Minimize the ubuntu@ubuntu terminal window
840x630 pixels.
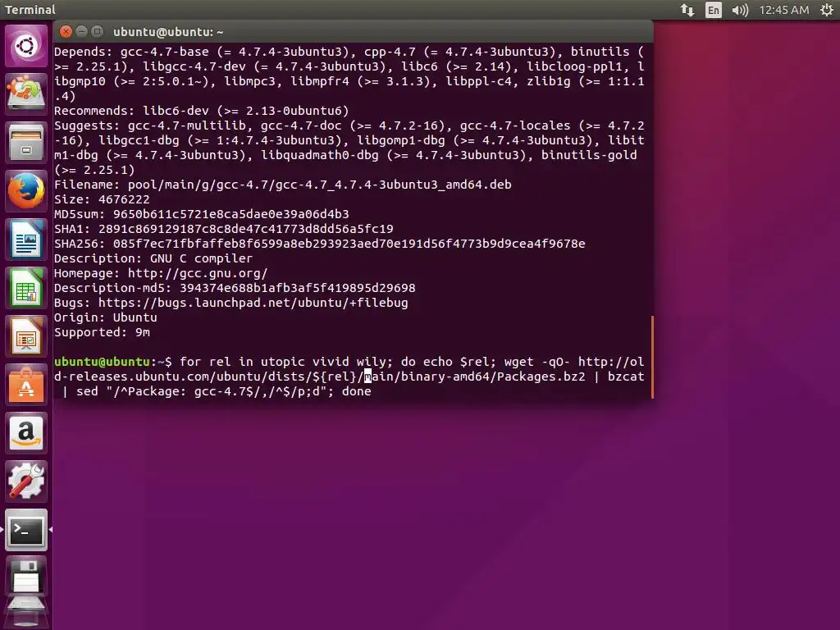[81, 32]
